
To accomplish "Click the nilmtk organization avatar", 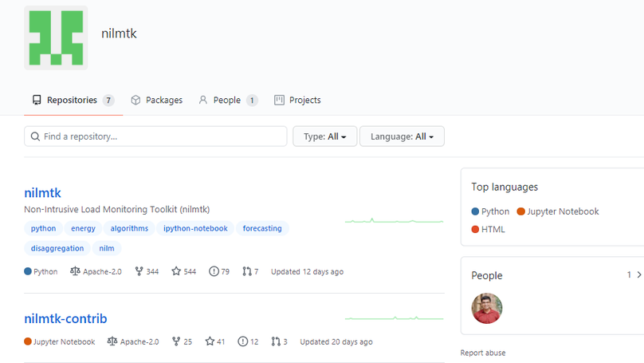I will (x=56, y=37).
